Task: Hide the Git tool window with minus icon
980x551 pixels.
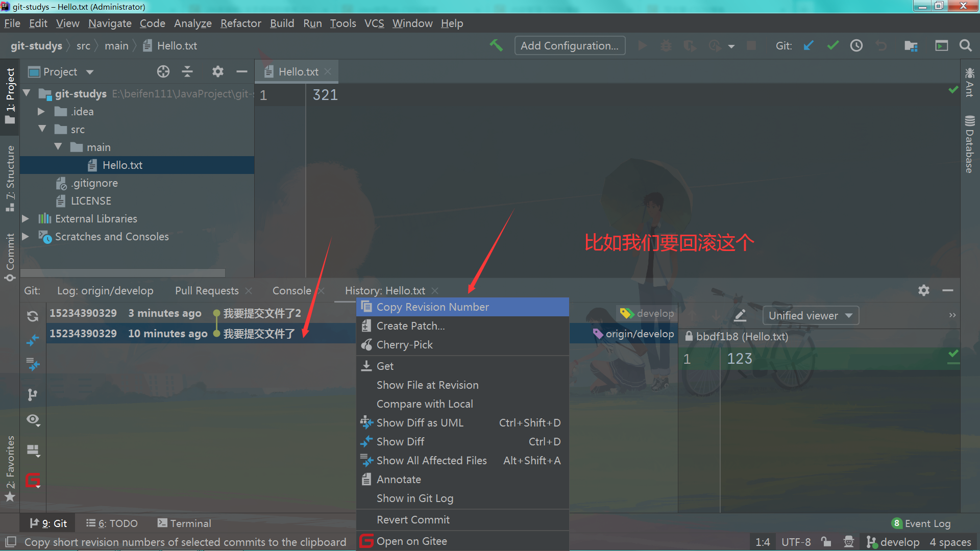Action: tap(948, 290)
